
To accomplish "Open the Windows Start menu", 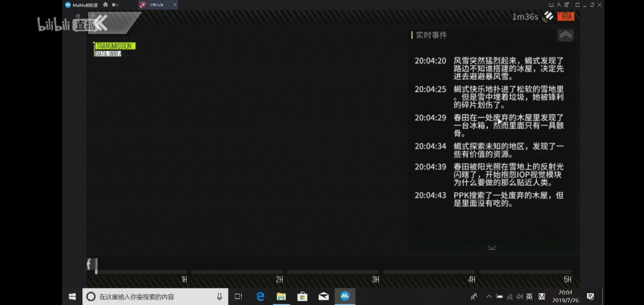I will pyautogui.click(x=72, y=297).
